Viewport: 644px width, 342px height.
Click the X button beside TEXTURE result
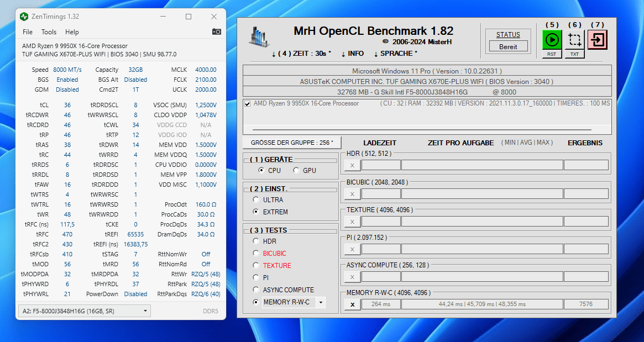point(352,222)
